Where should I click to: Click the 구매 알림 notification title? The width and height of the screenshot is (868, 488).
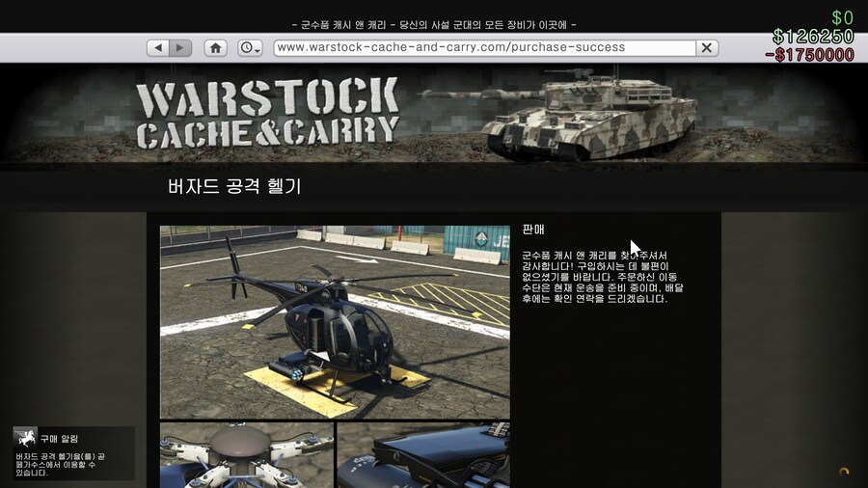pyautogui.click(x=59, y=439)
